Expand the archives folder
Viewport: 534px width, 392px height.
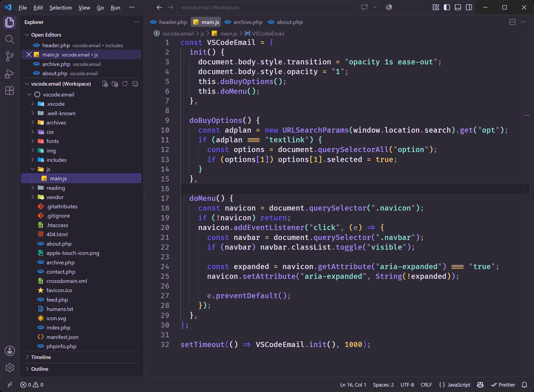click(33, 123)
